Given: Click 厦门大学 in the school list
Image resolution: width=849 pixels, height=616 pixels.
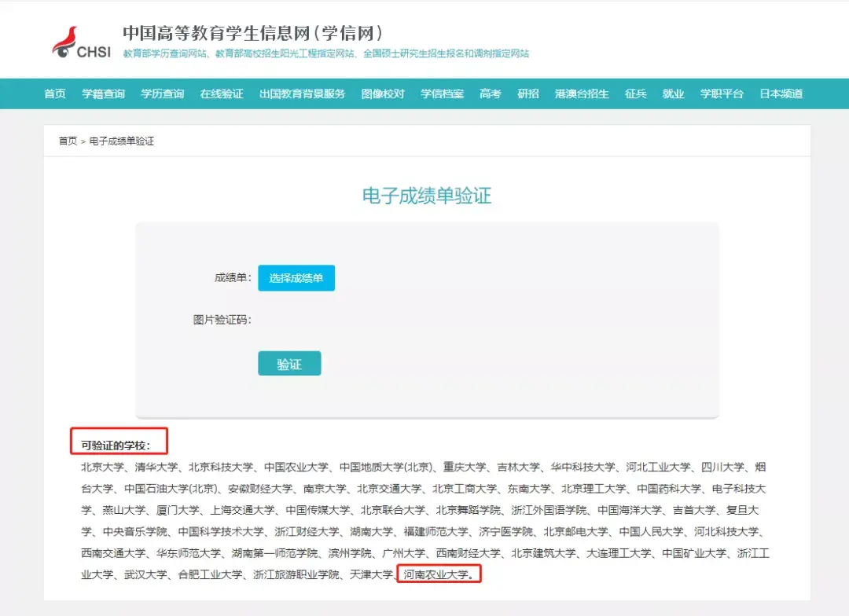Looking at the screenshot, I should [178, 511].
